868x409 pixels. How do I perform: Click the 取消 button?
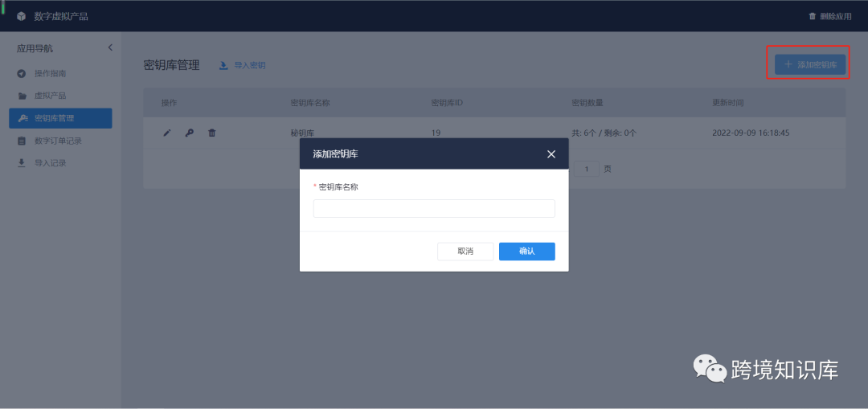pyautogui.click(x=465, y=252)
